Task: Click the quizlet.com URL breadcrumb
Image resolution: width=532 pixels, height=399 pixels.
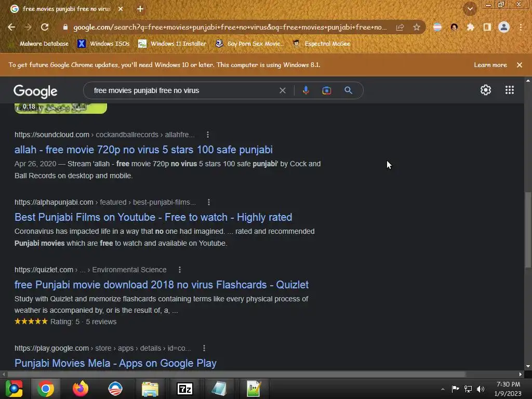Action: 90,270
